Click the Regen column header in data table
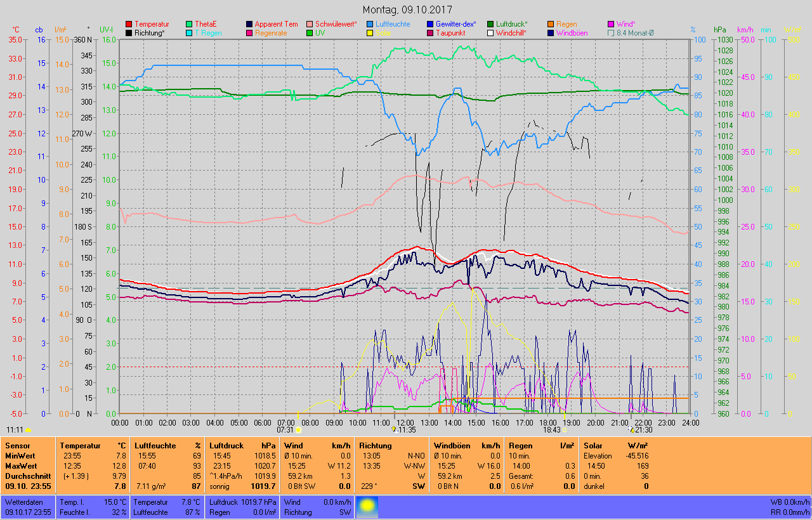Image resolution: width=812 pixels, height=520 pixels. [x=521, y=446]
